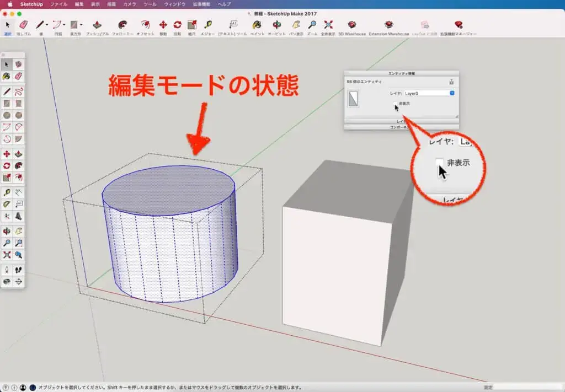Open the dropdown arrow next to the 長方形 rectangle tool

[82, 25]
